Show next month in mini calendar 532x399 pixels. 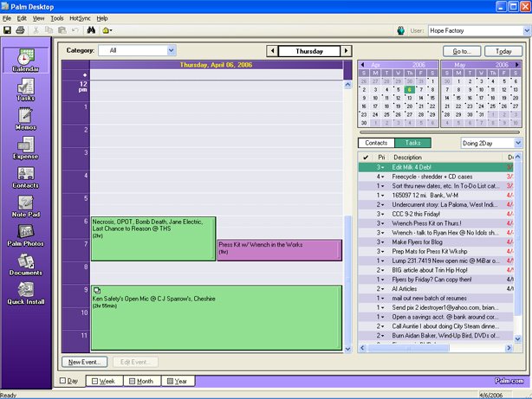click(516, 65)
